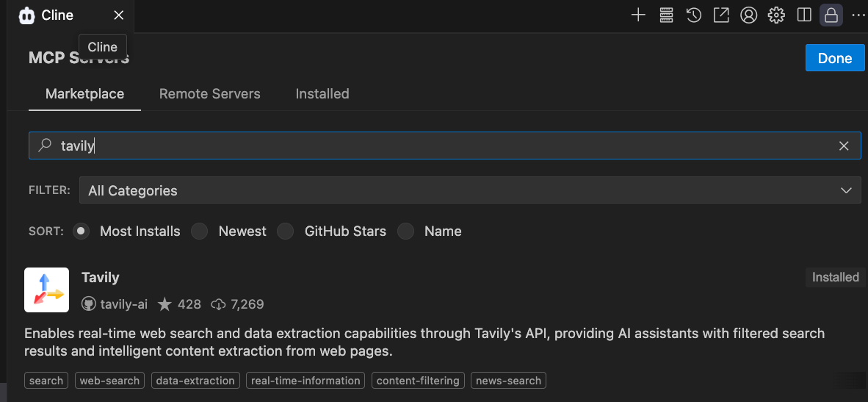Open the More Actions ellipsis menu
The width and height of the screenshot is (868, 402).
858,15
